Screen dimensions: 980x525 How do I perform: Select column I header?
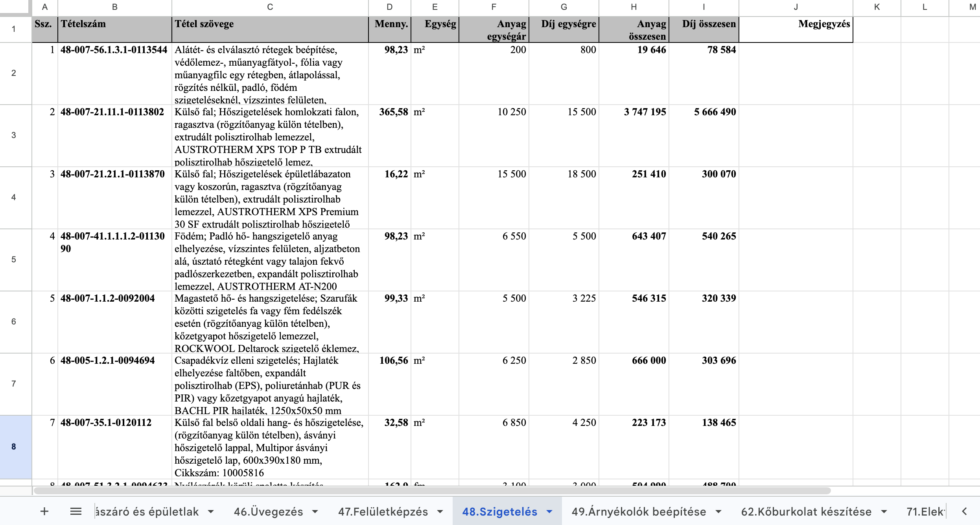[704, 7]
